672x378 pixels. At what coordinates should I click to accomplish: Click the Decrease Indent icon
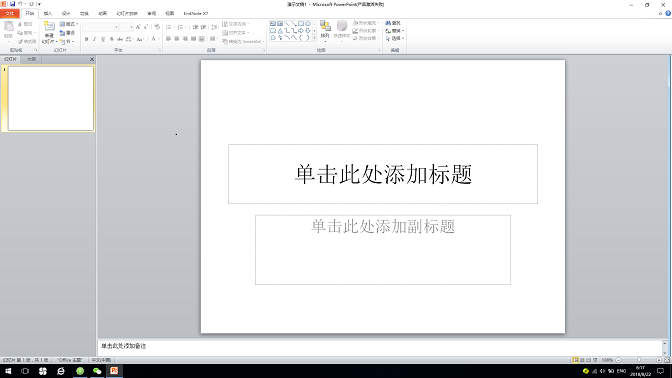pyautogui.click(x=195, y=27)
